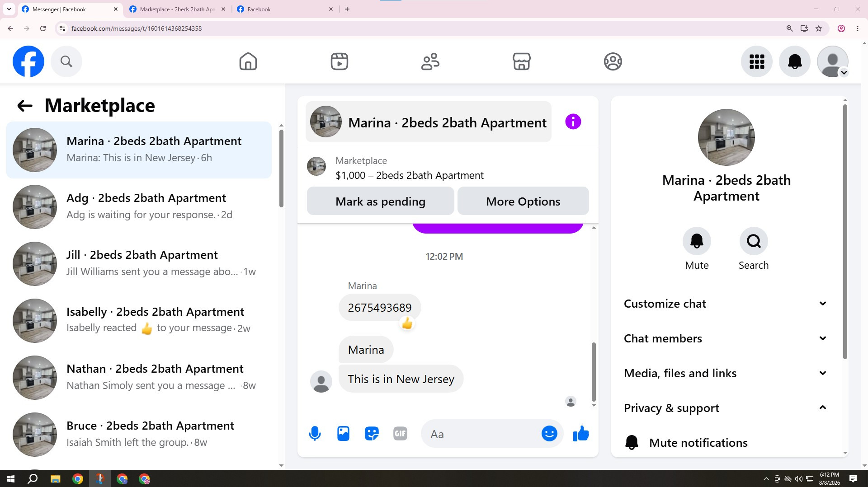Expand Media, files and links section

pyautogui.click(x=726, y=373)
